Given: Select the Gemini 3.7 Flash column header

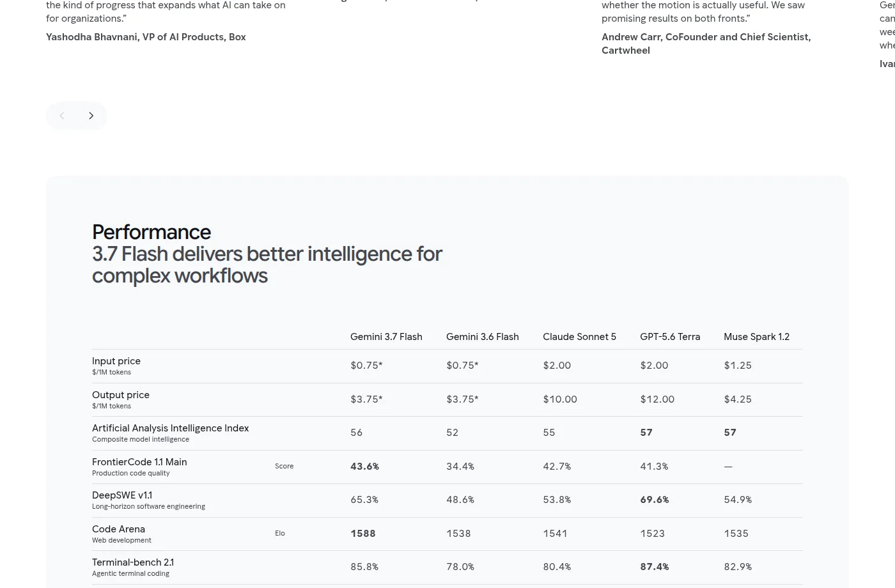Looking at the screenshot, I should [x=386, y=337].
